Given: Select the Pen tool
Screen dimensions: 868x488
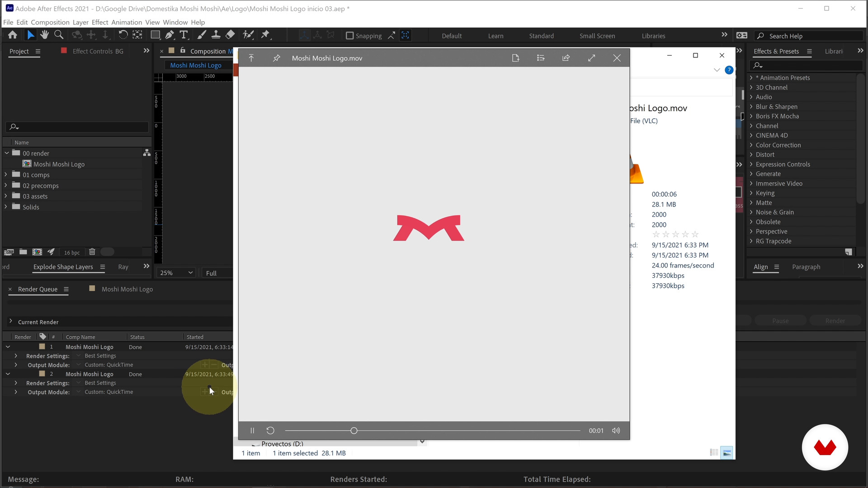Looking at the screenshot, I should [170, 35].
